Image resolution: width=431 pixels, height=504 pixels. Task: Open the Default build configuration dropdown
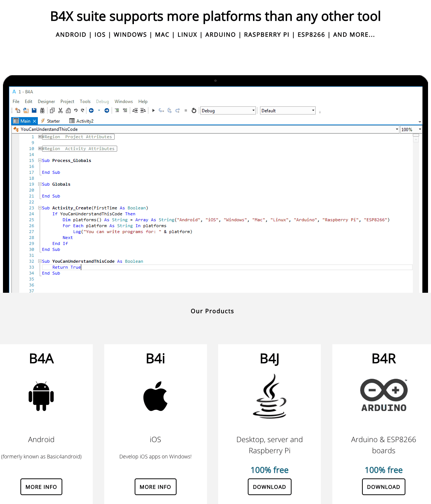[x=288, y=110]
